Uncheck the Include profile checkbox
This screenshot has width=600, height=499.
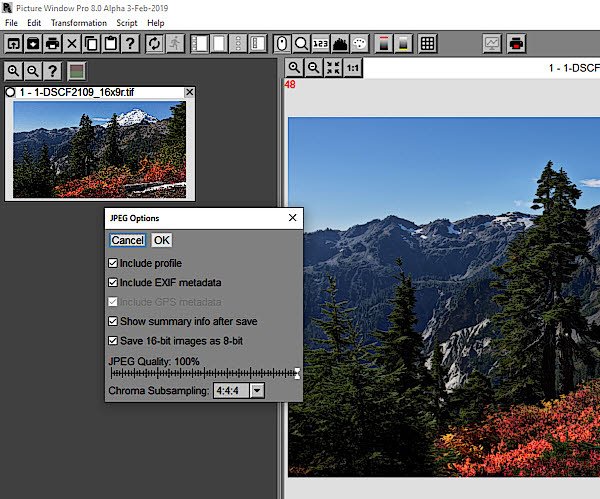[113, 263]
